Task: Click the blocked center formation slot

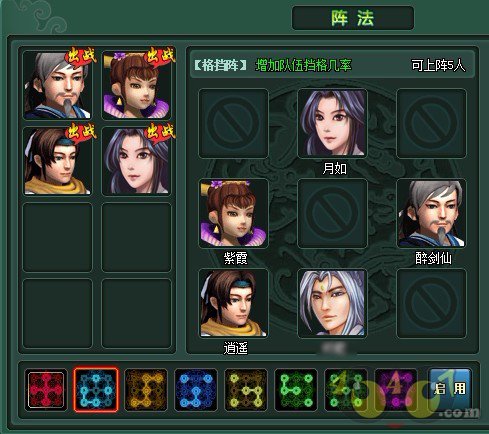Action: point(332,213)
